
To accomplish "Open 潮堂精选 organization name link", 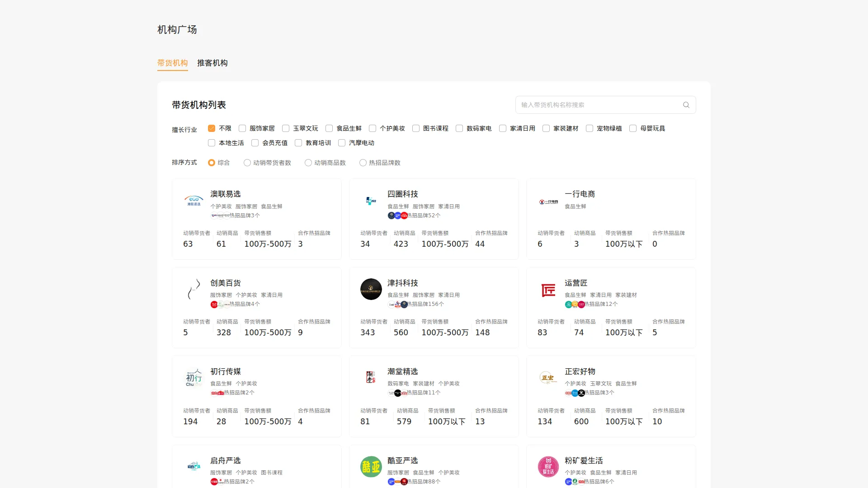I will (403, 371).
